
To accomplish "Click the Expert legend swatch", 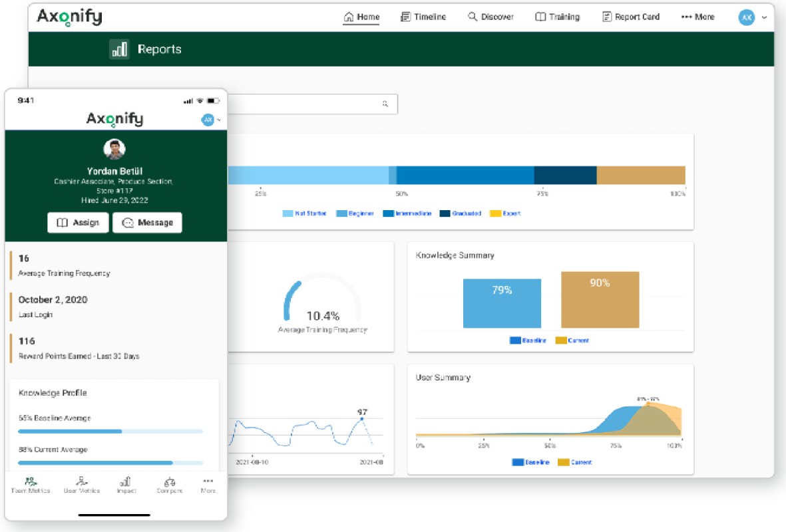I will point(495,213).
